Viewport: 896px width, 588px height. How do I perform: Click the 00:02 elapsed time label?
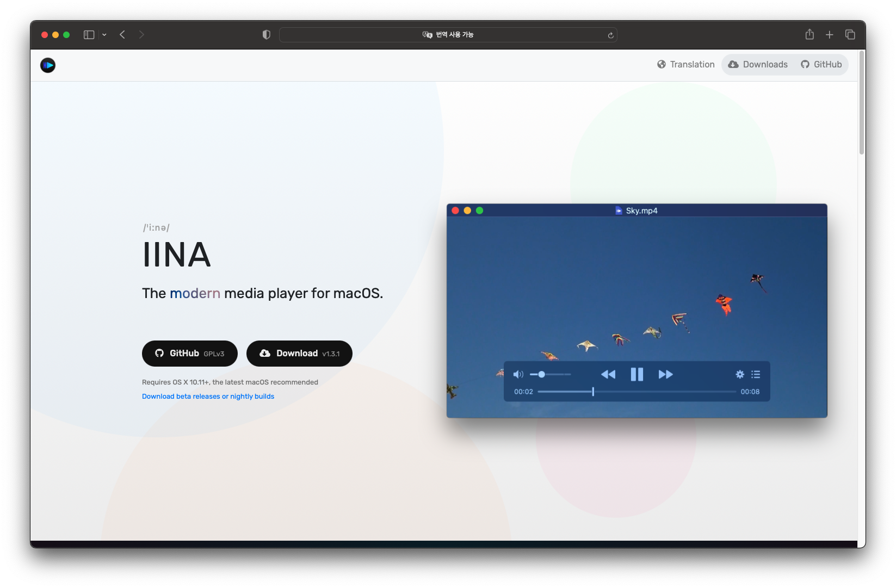click(x=523, y=392)
